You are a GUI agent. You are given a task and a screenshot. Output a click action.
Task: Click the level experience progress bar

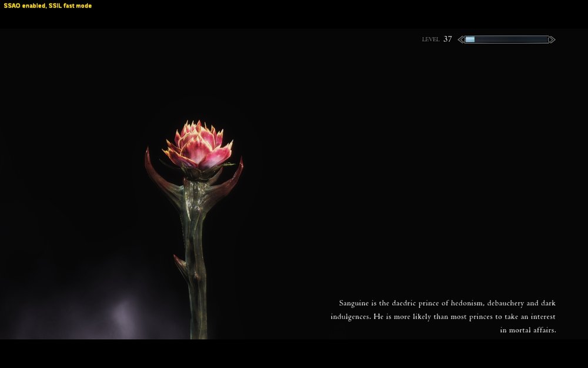coord(506,39)
